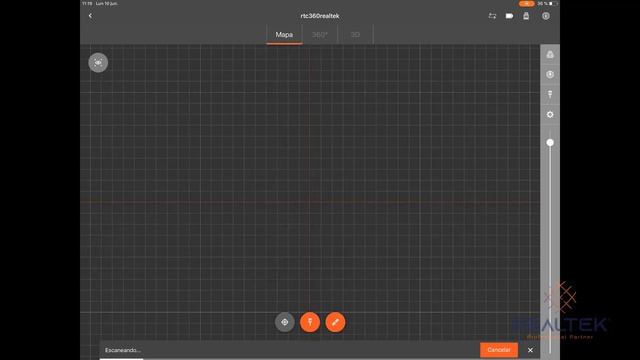Select the orange pencil edit button
This screenshot has width=640, height=360.
tap(335, 322)
